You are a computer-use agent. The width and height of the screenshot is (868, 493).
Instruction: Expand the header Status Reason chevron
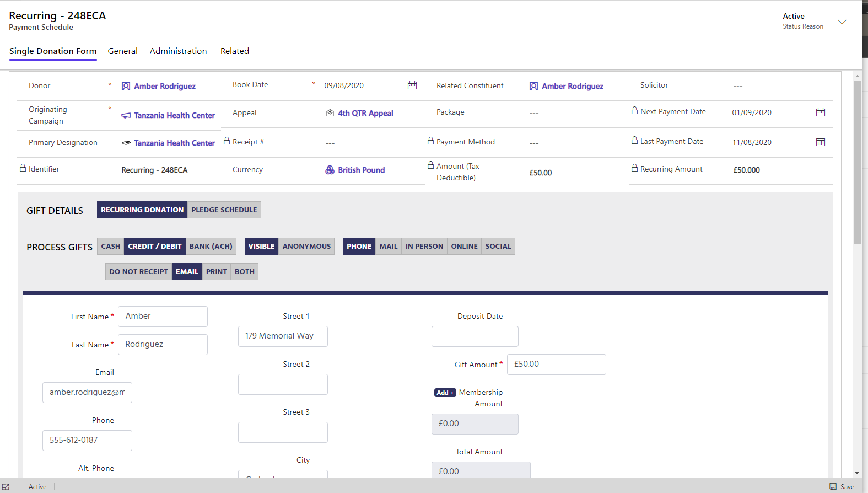(x=842, y=22)
